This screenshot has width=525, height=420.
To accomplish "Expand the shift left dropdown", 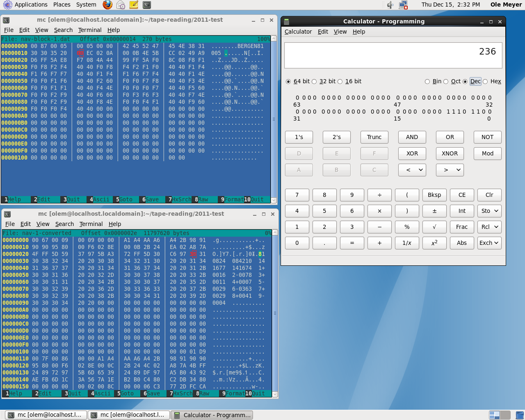I will tap(412, 170).
